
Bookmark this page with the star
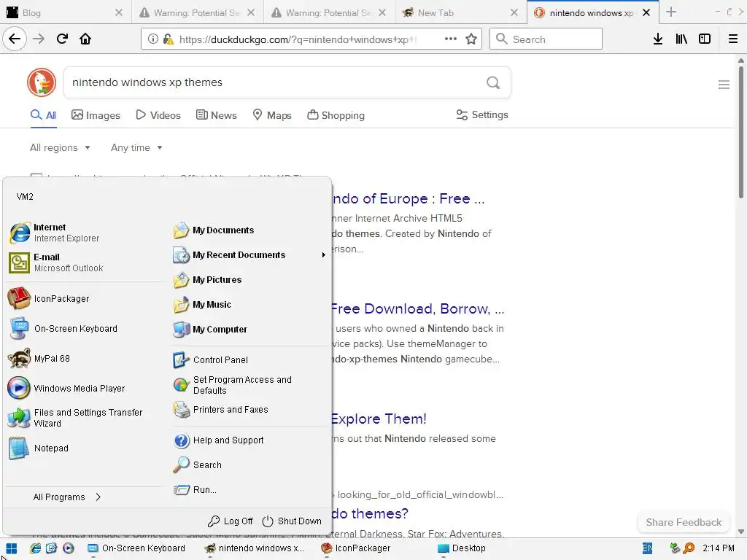point(471,39)
